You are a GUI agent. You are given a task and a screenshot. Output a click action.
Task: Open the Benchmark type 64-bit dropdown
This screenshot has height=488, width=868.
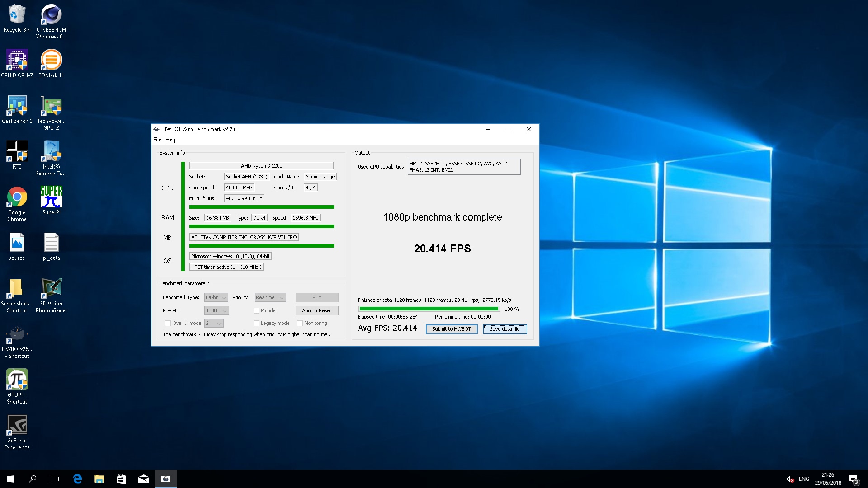coord(216,297)
